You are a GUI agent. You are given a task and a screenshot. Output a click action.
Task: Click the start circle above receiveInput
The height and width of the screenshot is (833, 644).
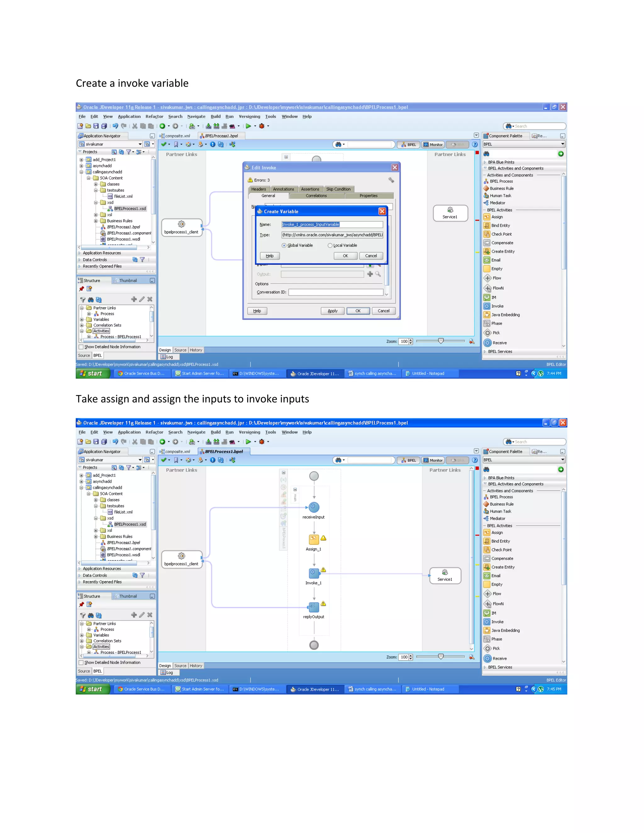click(314, 476)
